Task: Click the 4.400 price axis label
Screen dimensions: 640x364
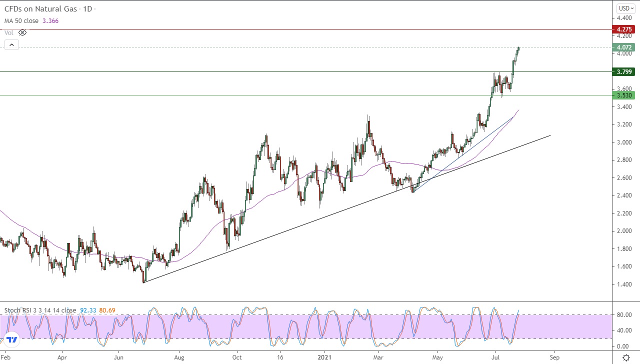Action: 623,18
